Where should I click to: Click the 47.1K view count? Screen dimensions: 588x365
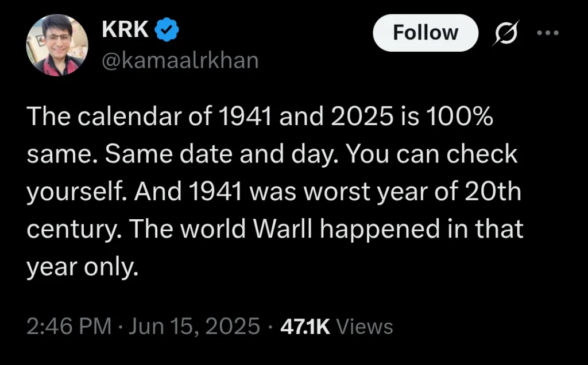(305, 327)
